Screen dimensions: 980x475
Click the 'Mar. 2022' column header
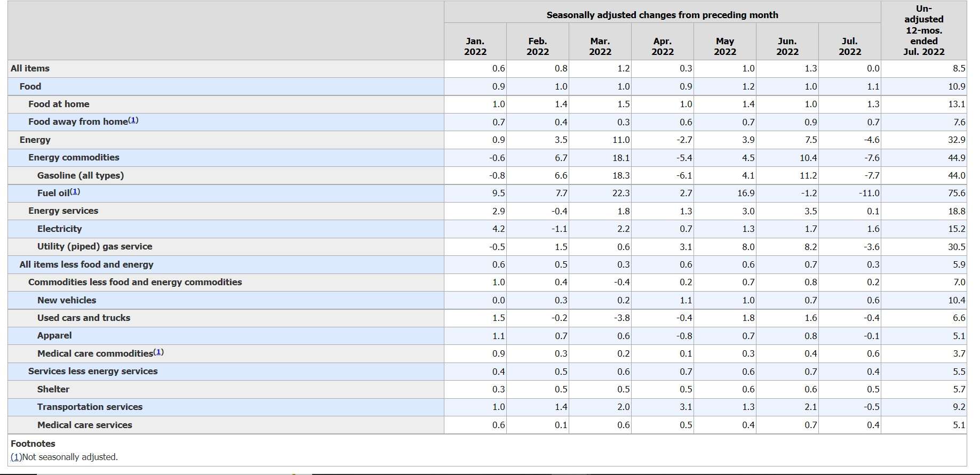[x=600, y=46]
